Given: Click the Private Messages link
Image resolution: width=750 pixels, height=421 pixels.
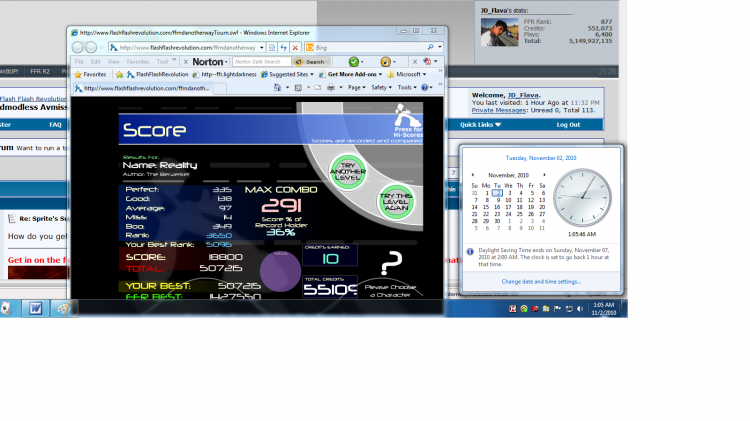Looking at the screenshot, I should (499, 111).
